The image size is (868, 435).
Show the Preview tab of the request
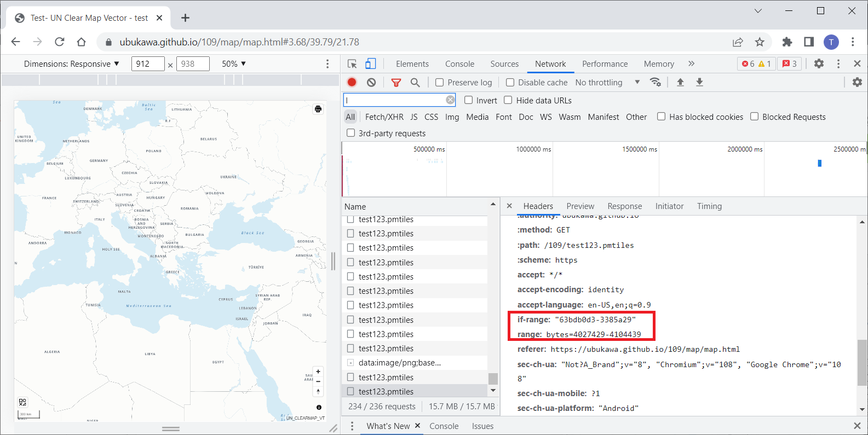click(x=580, y=206)
